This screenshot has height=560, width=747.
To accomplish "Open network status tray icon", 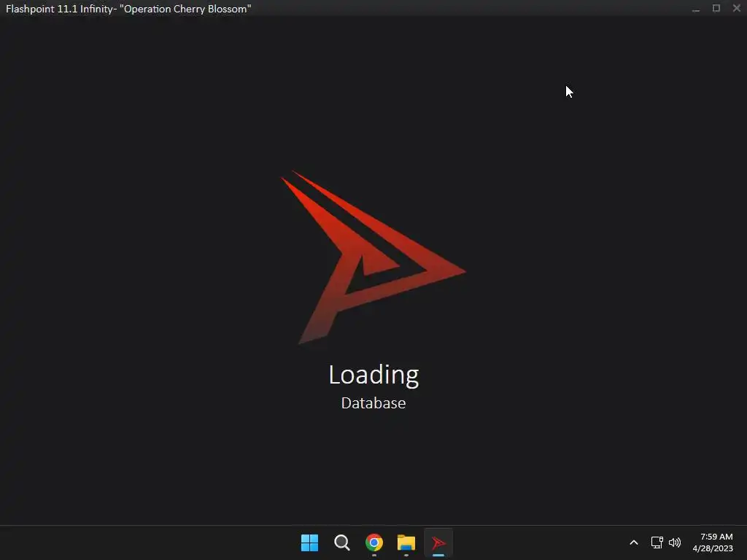I will coord(657,542).
